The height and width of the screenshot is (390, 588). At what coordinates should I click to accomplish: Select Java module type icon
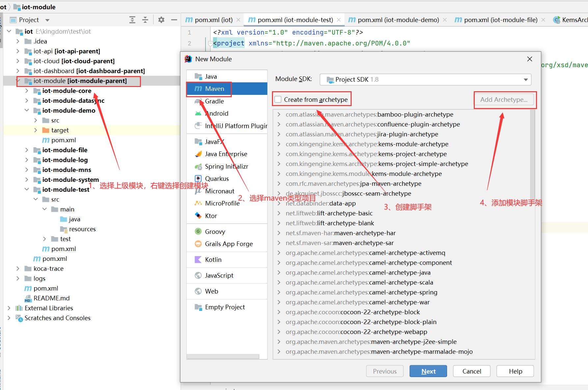[198, 76]
